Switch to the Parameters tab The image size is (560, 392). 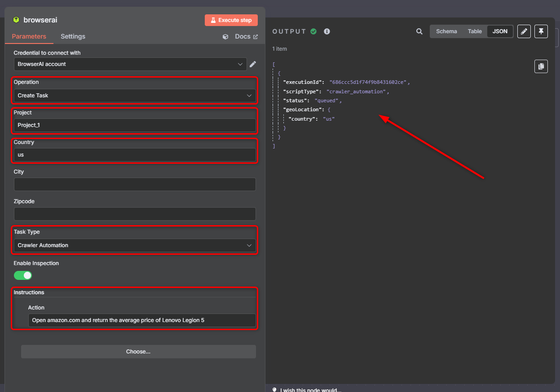point(29,36)
